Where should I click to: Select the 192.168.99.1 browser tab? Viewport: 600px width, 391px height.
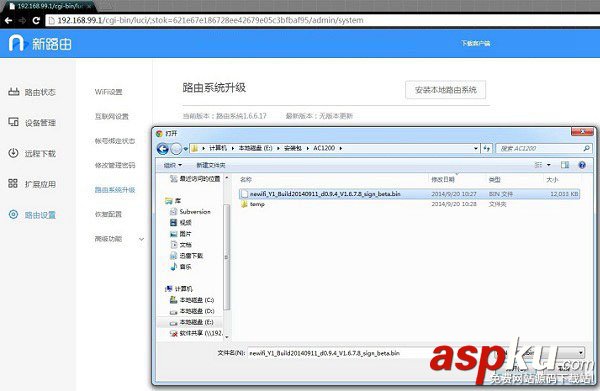coord(50,7)
